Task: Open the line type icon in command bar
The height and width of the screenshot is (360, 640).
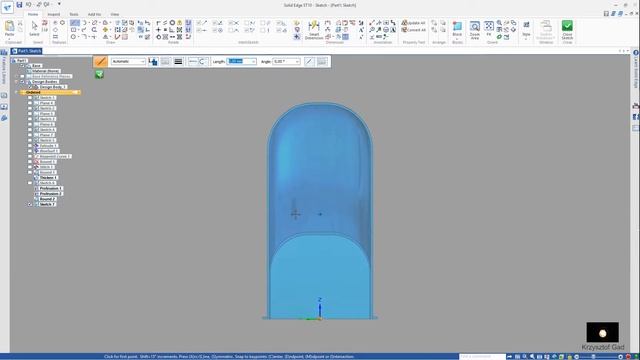Action: pyautogui.click(x=165, y=62)
